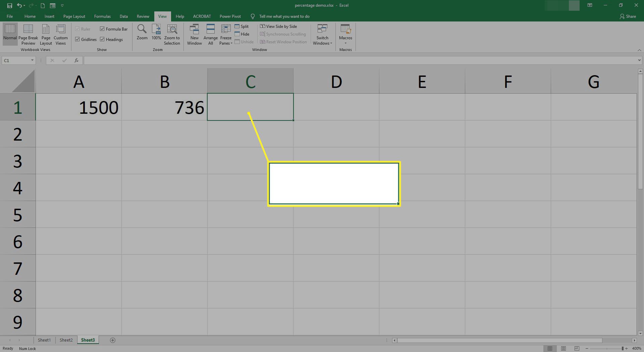644x352 pixels.
Task: Click the horizontal scrollbar thumb
Action: [500, 340]
